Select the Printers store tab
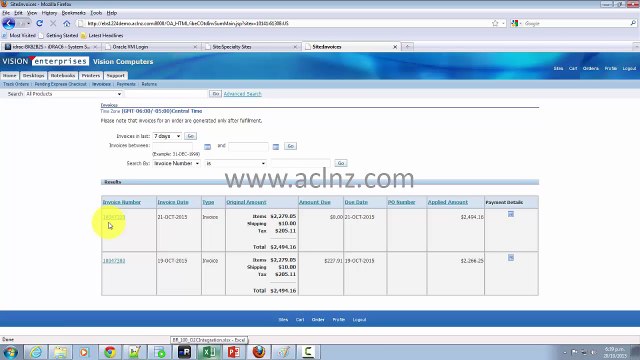This screenshot has width=640, height=360. coord(91,76)
